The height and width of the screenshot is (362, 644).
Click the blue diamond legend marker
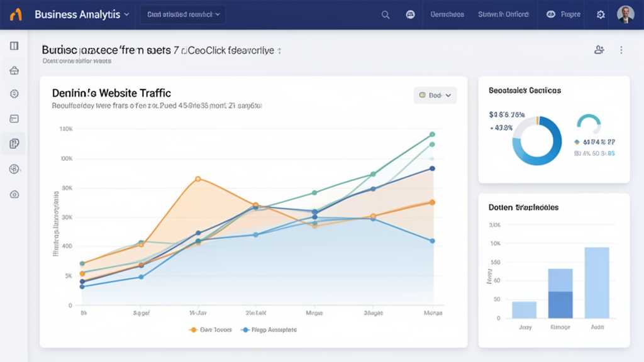577,142
